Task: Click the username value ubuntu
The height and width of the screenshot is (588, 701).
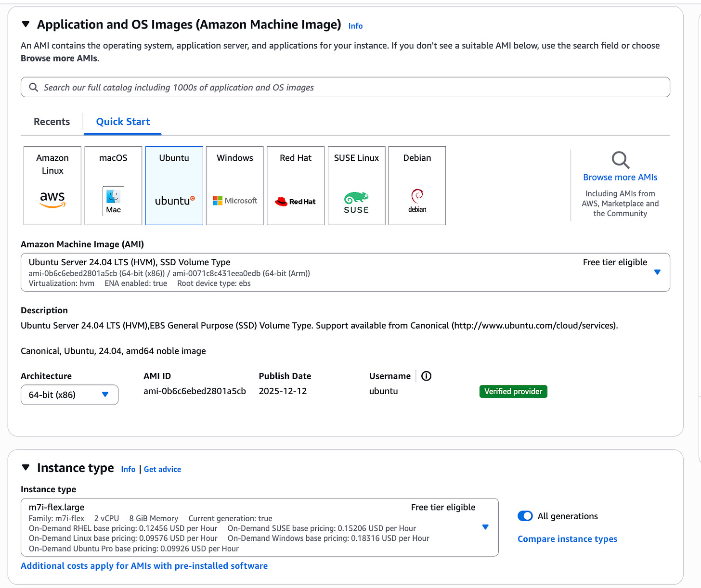Action: (x=383, y=391)
